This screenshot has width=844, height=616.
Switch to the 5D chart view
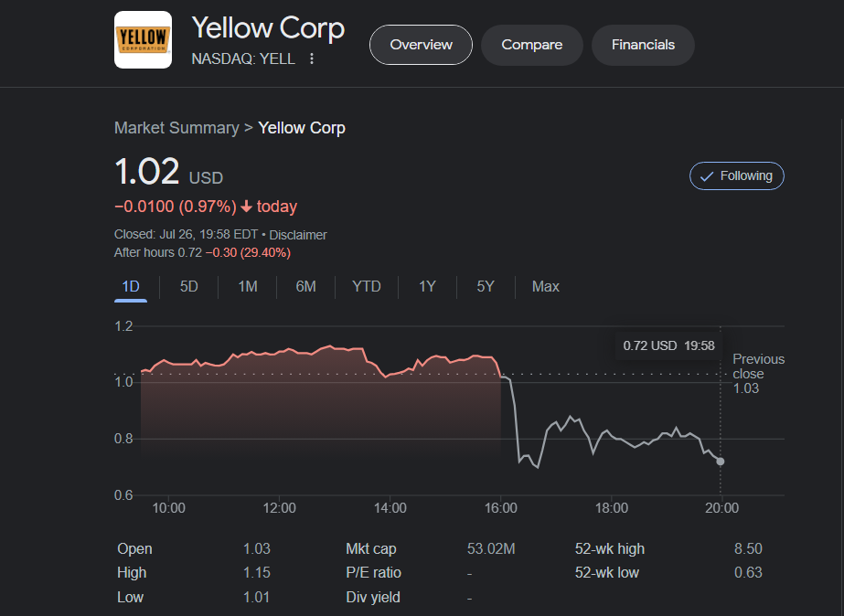click(x=188, y=286)
